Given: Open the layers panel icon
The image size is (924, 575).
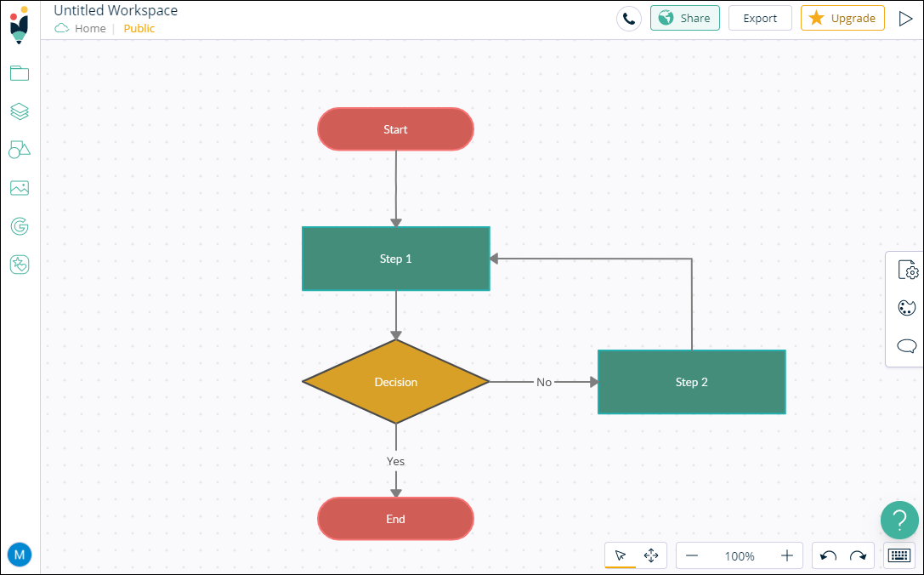Looking at the screenshot, I should click(20, 111).
